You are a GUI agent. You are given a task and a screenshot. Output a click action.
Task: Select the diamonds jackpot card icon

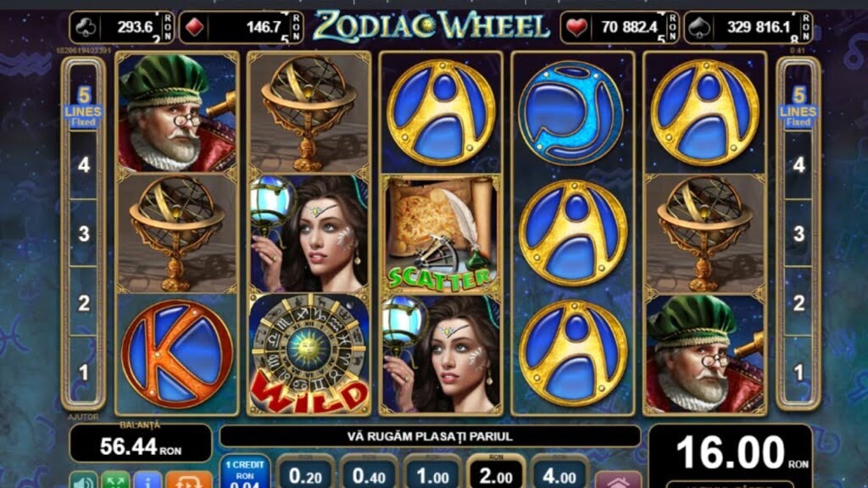195,27
